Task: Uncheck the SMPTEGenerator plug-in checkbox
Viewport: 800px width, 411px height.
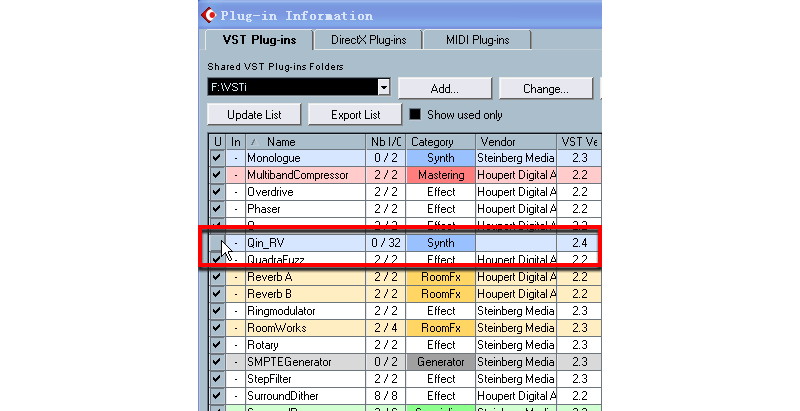Action: point(217,362)
